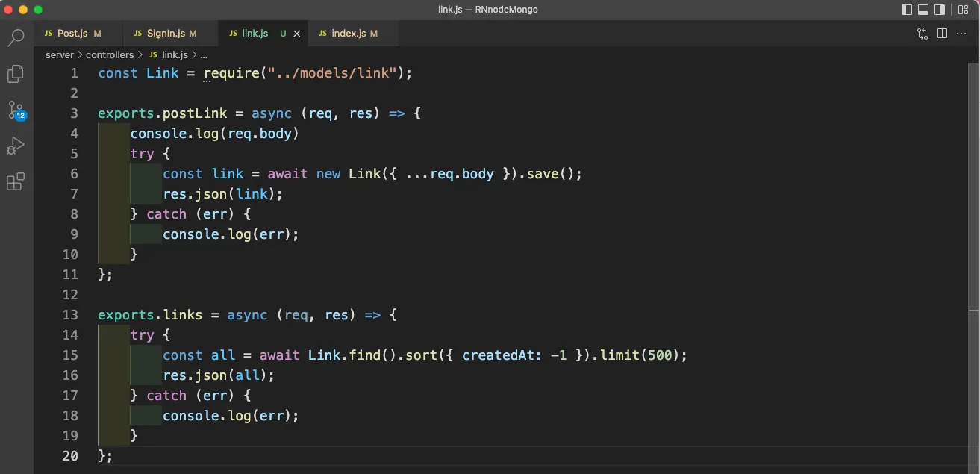The image size is (980, 474).
Task: Open the editor More Actions ellipsis
Action: (961, 34)
